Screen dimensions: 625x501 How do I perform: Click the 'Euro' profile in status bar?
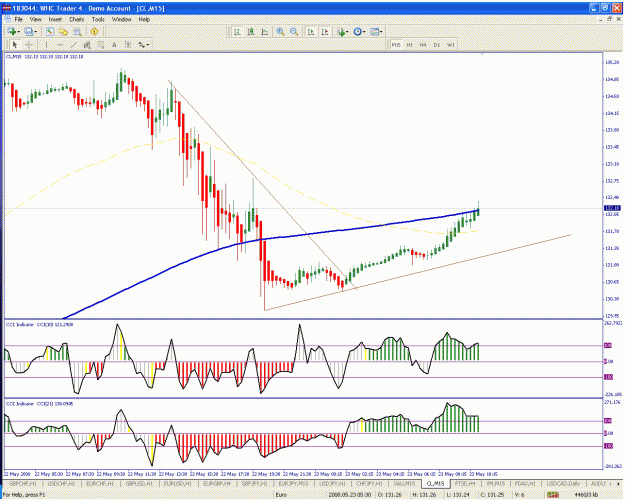tap(281, 495)
